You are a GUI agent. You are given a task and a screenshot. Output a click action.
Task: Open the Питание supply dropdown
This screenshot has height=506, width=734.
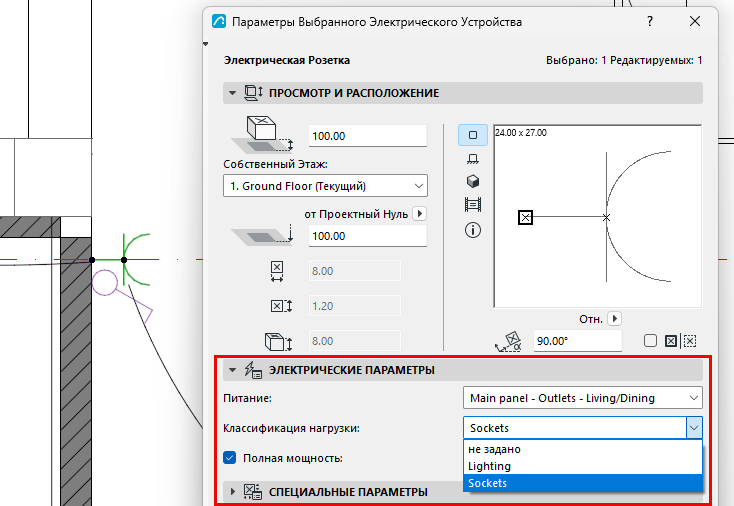coord(582,398)
